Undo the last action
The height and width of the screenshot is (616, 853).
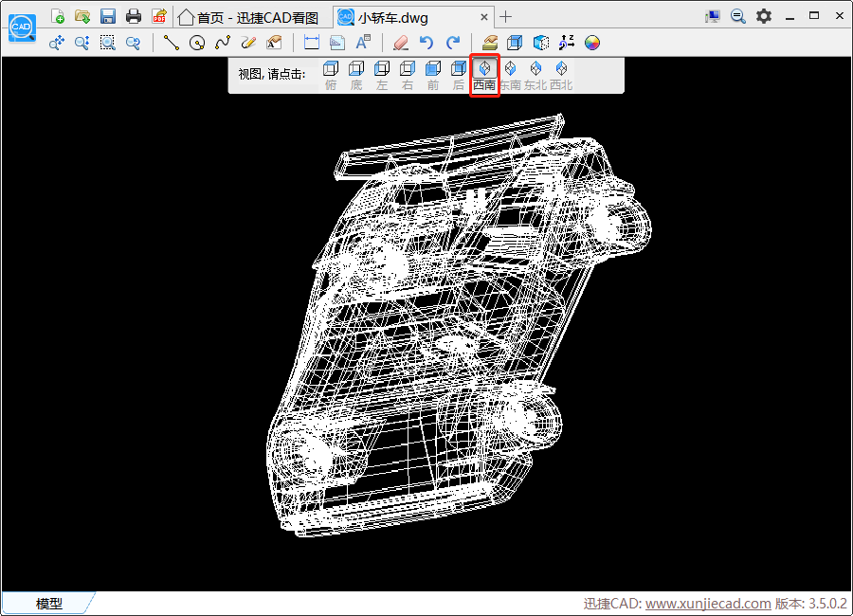[x=426, y=43]
